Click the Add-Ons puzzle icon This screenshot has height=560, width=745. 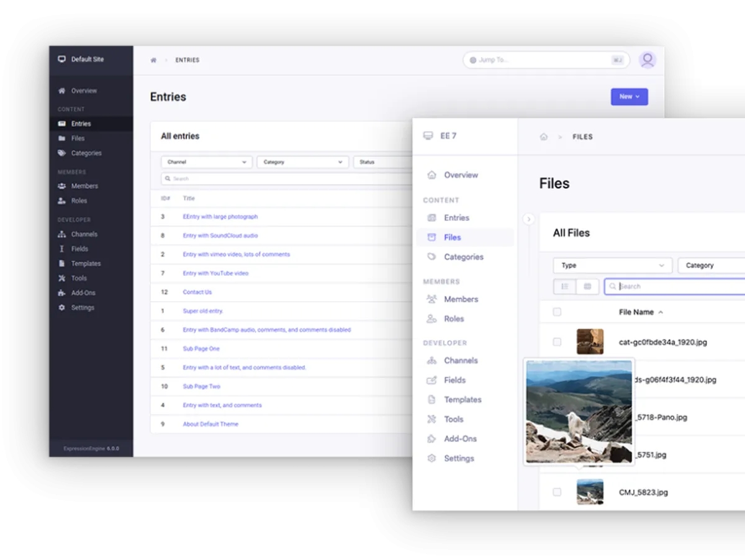click(x=432, y=438)
